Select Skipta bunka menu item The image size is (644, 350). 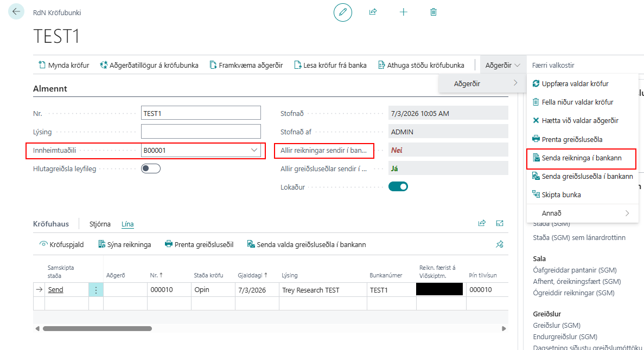(x=582, y=195)
